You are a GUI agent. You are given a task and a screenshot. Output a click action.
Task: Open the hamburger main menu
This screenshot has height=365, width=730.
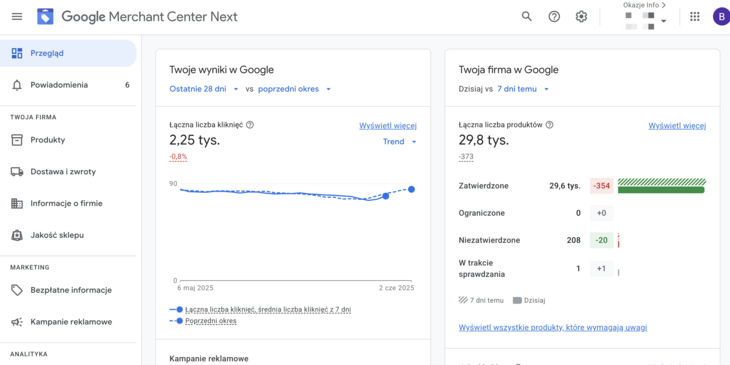pyautogui.click(x=17, y=17)
